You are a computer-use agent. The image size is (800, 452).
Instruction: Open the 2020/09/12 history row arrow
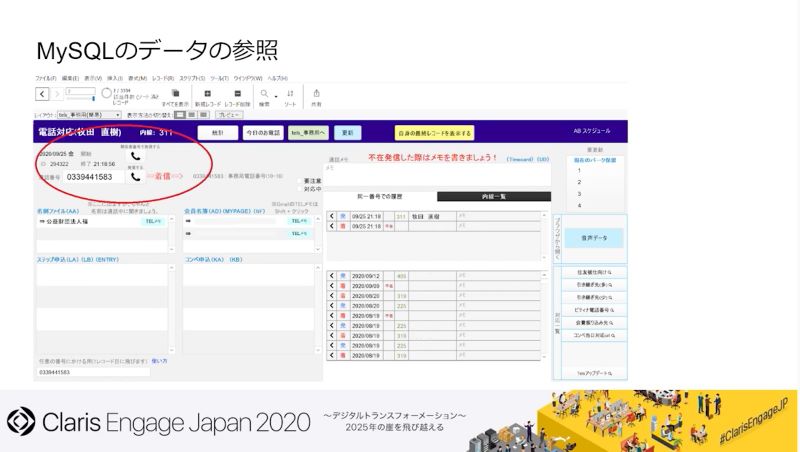pos(332,276)
